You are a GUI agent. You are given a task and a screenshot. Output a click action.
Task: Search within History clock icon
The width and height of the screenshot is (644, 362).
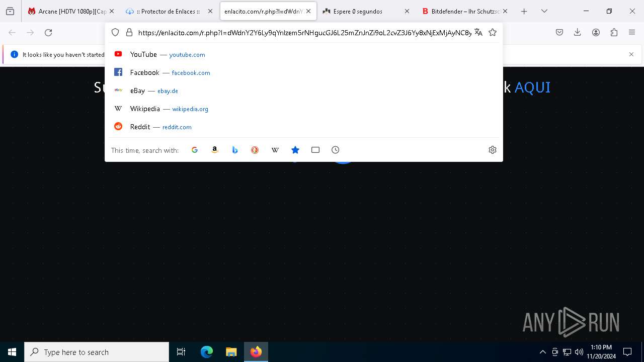point(336,150)
